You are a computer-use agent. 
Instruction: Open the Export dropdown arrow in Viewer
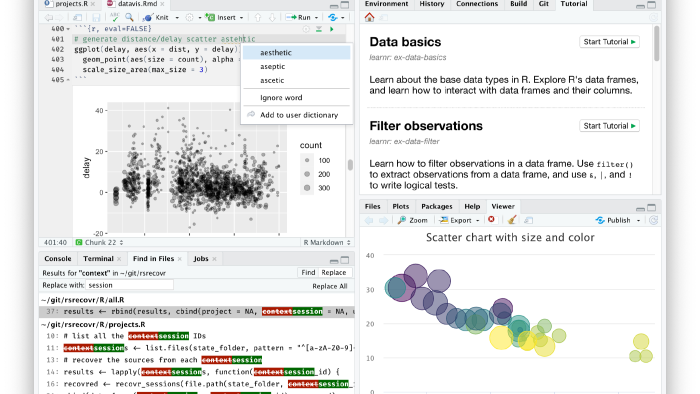(x=477, y=220)
